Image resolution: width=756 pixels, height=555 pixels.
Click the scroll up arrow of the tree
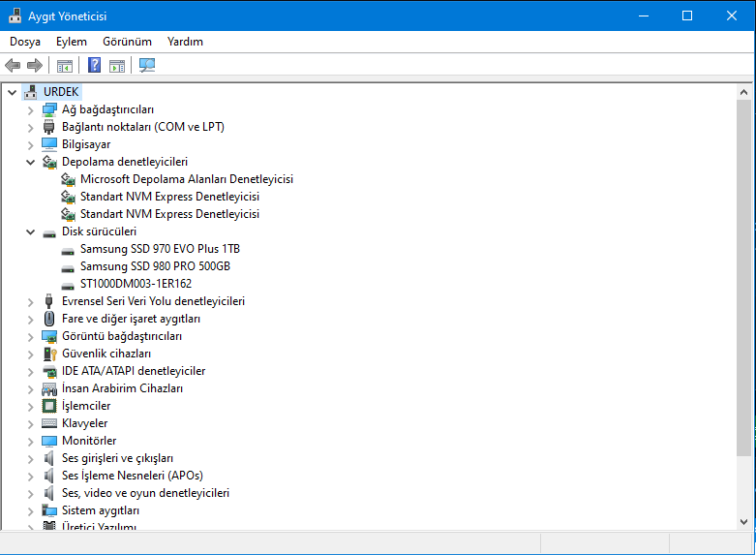(743, 92)
